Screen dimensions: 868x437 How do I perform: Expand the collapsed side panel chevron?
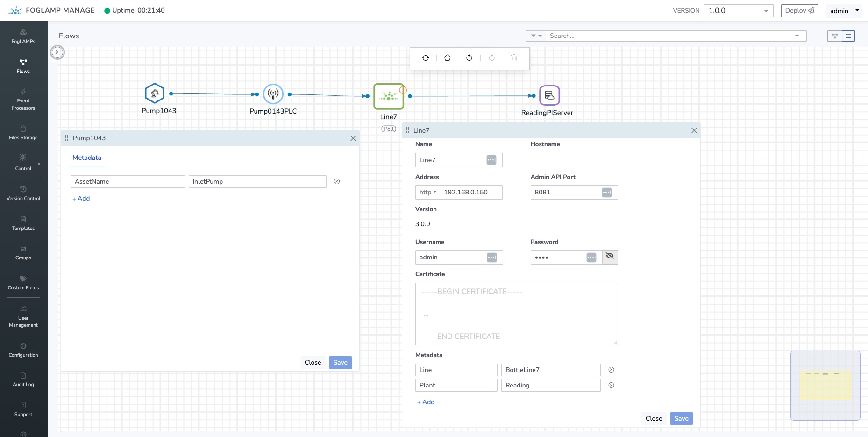[57, 52]
